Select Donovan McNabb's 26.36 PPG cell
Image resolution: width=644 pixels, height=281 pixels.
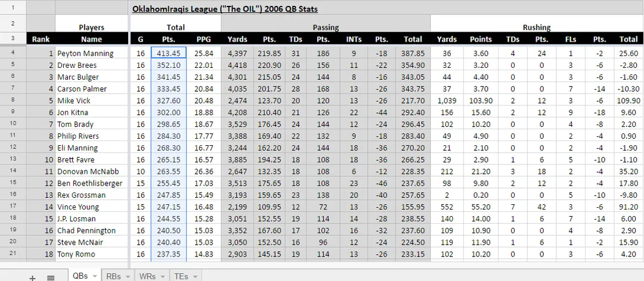coord(204,171)
